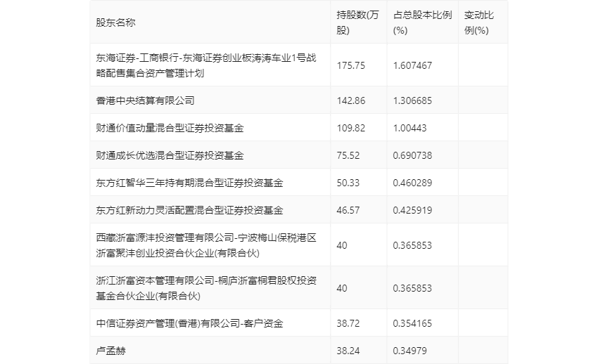Click the 40 shares in 浙江浙富资本 row

click(342, 288)
